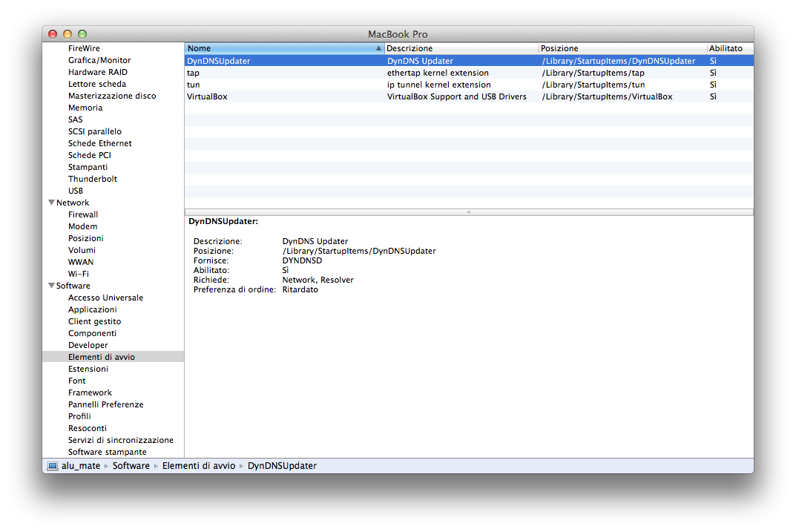
Task: Open Schede Ethernet in the sidebar
Action: tap(100, 143)
